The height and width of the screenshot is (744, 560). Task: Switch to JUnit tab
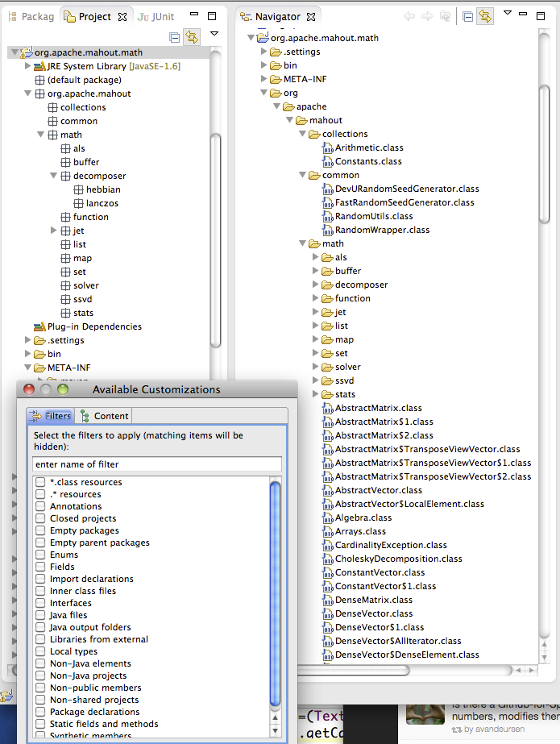tap(156, 17)
